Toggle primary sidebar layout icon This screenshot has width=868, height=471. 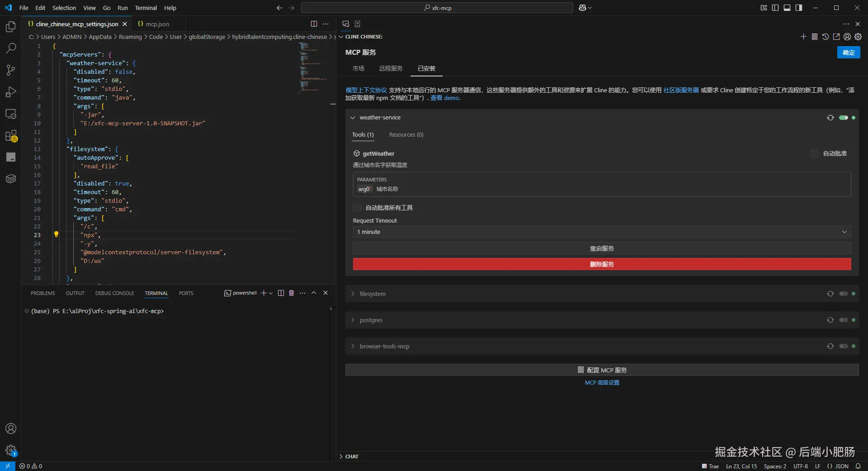pyautogui.click(x=775, y=8)
